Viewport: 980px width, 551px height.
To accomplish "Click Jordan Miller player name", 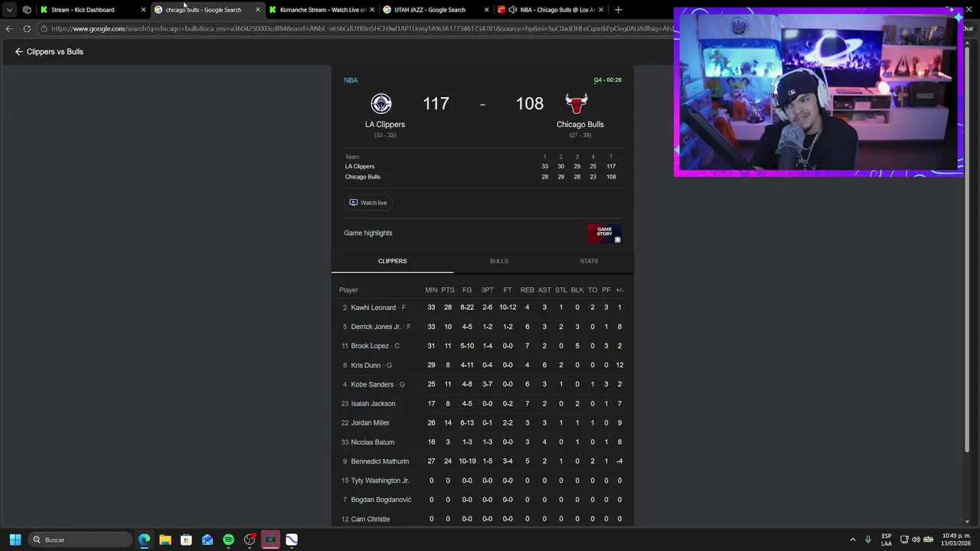I will pyautogui.click(x=371, y=422).
